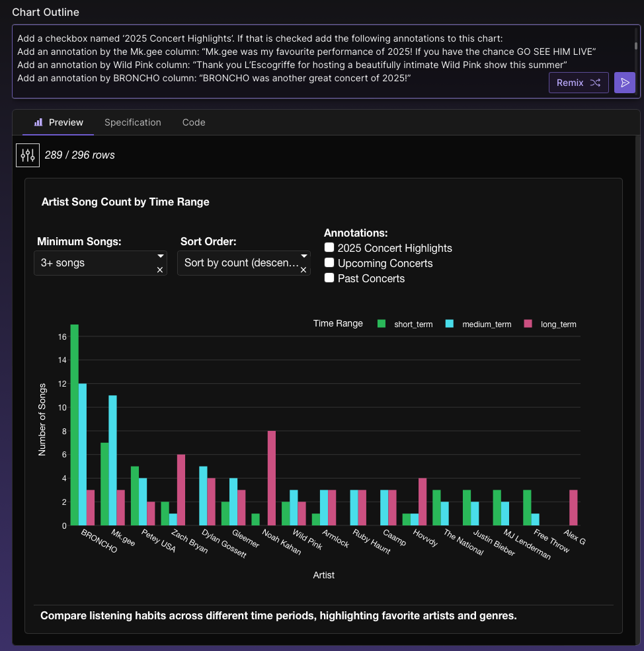The image size is (644, 651).
Task: Click the 'MJ Lenderman' axis label
Action: (x=527, y=545)
